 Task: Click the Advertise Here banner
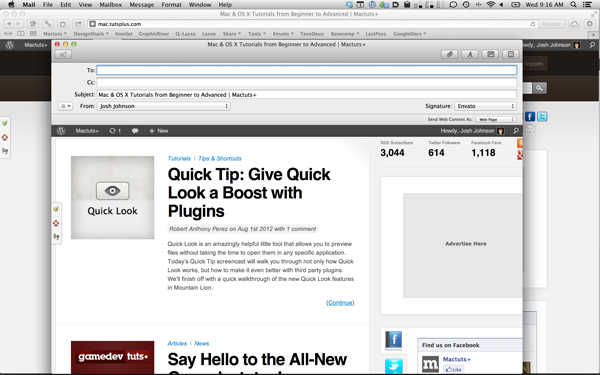[463, 245]
